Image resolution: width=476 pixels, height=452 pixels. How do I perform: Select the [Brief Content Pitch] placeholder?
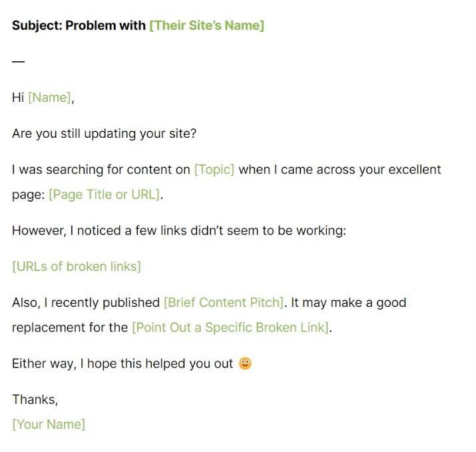coord(224,302)
